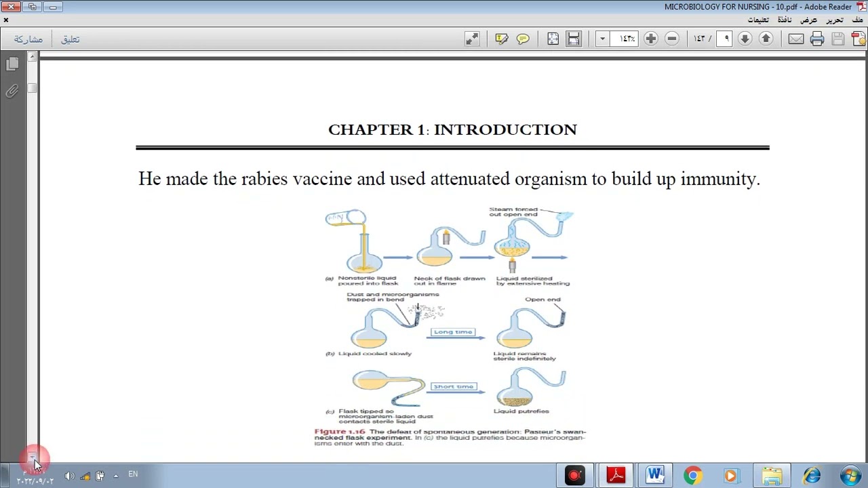Image resolution: width=868 pixels, height=488 pixels.
Task: Open the Edit menu (تحرير)
Action: (x=835, y=20)
